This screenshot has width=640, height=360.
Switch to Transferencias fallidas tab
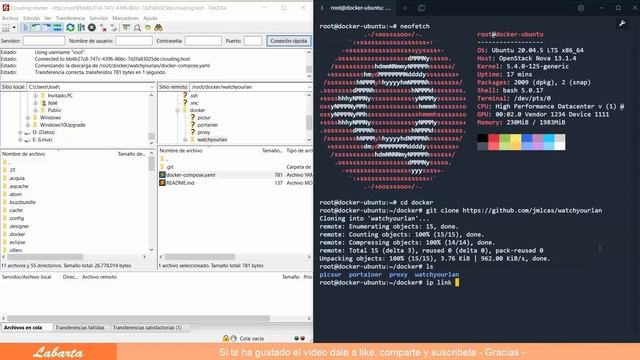(80, 327)
